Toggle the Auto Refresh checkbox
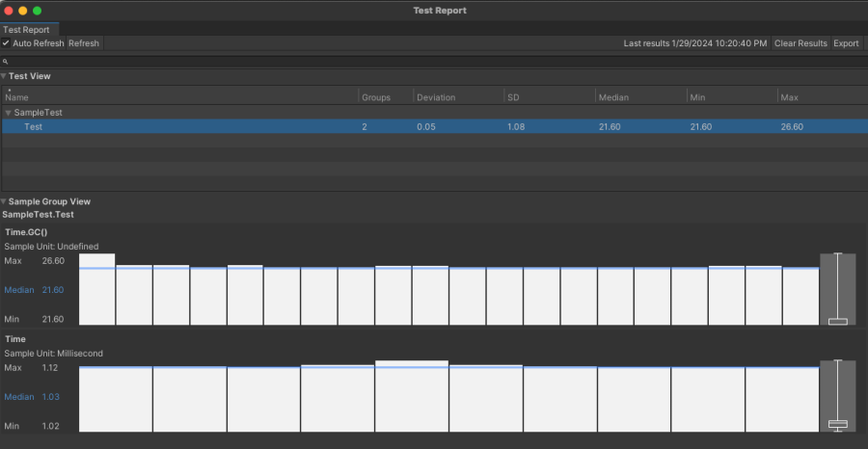Screen dimensions: 868x449 click(6, 43)
